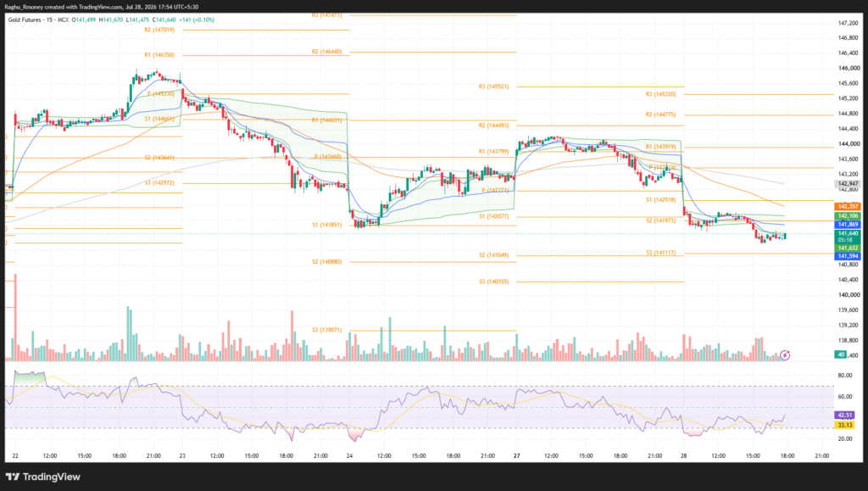Screen dimensions: 868x491
Task: Click the green 141,632 price tag
Action: coord(848,248)
